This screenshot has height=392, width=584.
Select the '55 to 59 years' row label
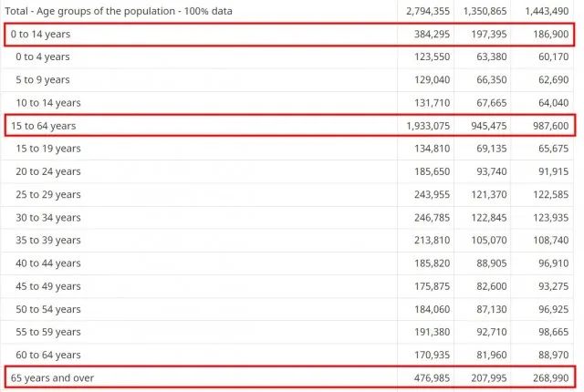pos(48,333)
